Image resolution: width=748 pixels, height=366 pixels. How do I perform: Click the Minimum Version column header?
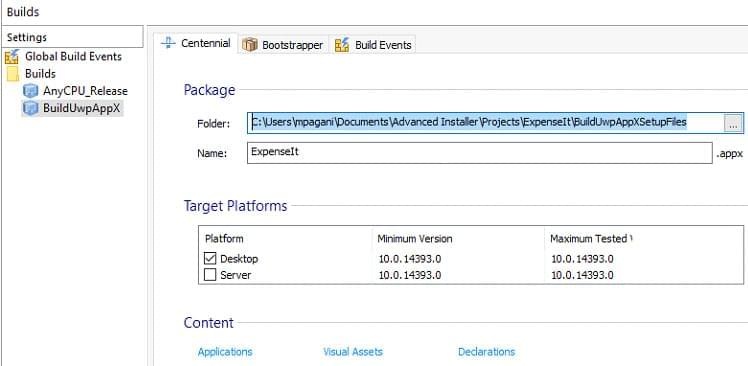415,239
